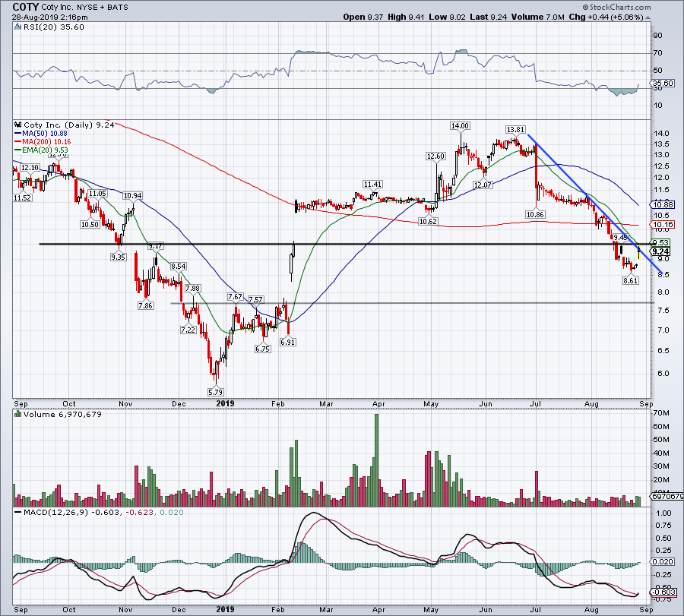Click the 10.94 November annotation

[131, 196]
